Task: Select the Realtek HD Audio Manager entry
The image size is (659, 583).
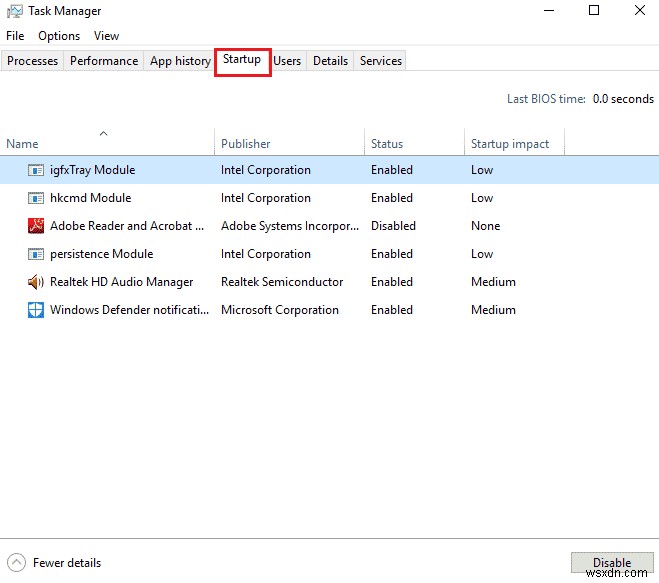Action: (121, 282)
